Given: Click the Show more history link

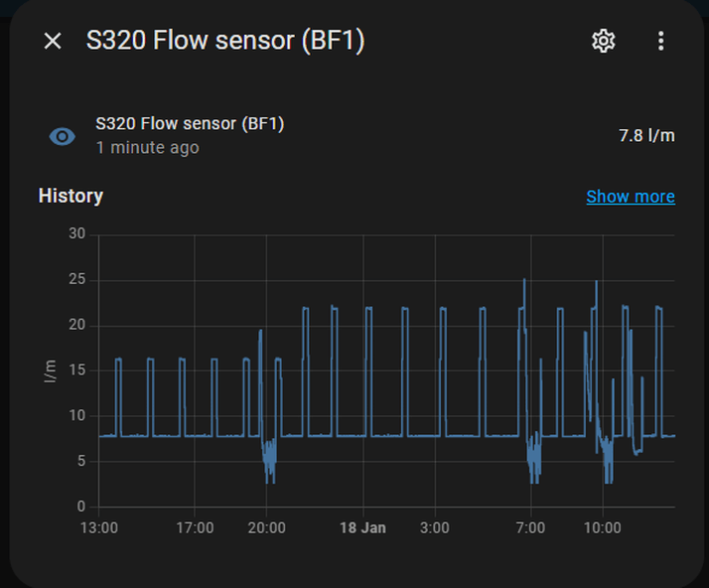Looking at the screenshot, I should click(631, 197).
